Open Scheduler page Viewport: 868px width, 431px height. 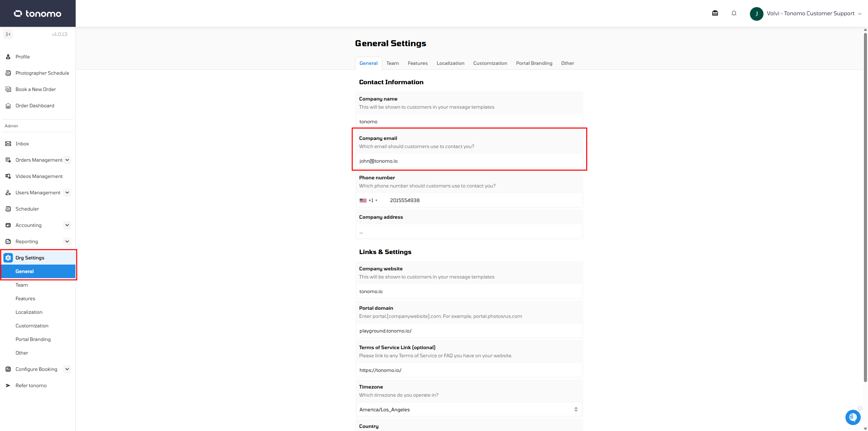pyautogui.click(x=27, y=209)
